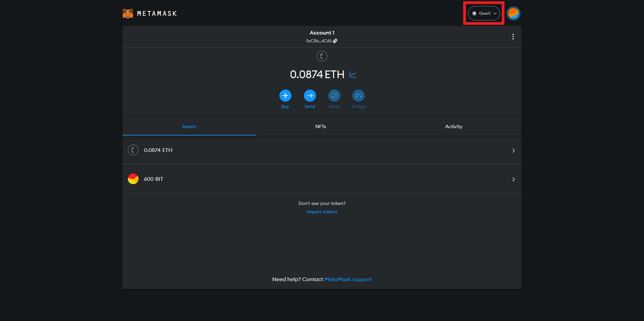The width and height of the screenshot is (644, 321).
Task: Click the Import tokens link
Action: 322,212
